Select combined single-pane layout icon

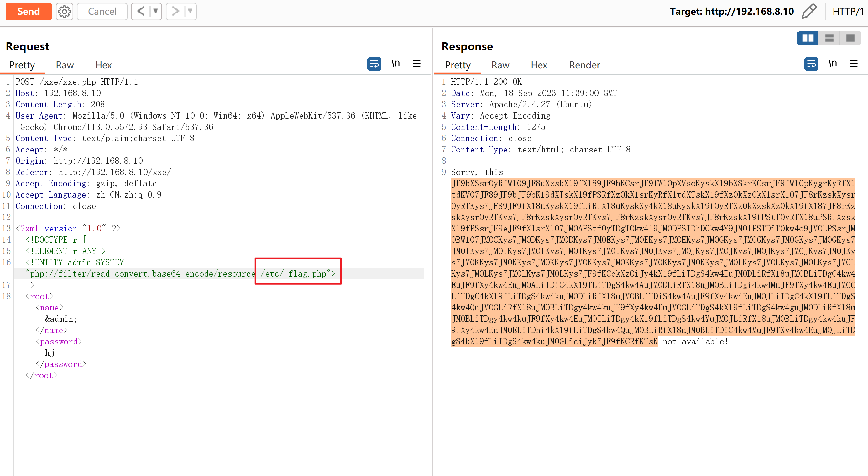[850, 38]
